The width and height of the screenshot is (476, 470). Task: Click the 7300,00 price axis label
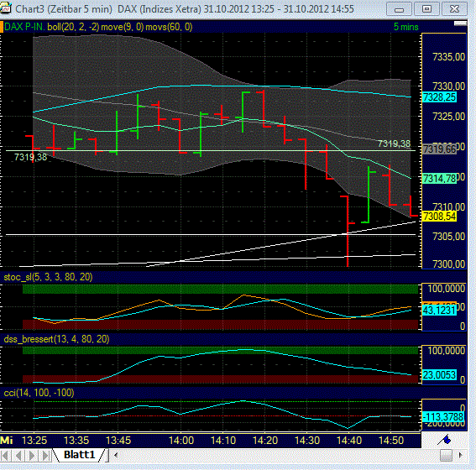pos(448,264)
